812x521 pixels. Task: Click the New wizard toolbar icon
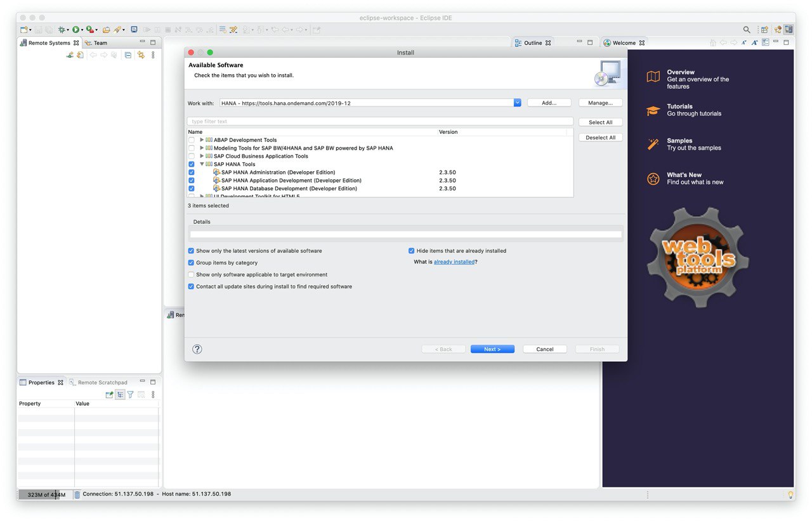click(x=23, y=30)
